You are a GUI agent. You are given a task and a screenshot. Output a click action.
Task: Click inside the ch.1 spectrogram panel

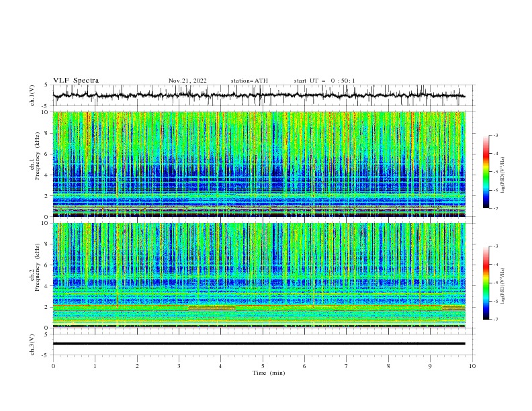pyautogui.click(x=259, y=164)
